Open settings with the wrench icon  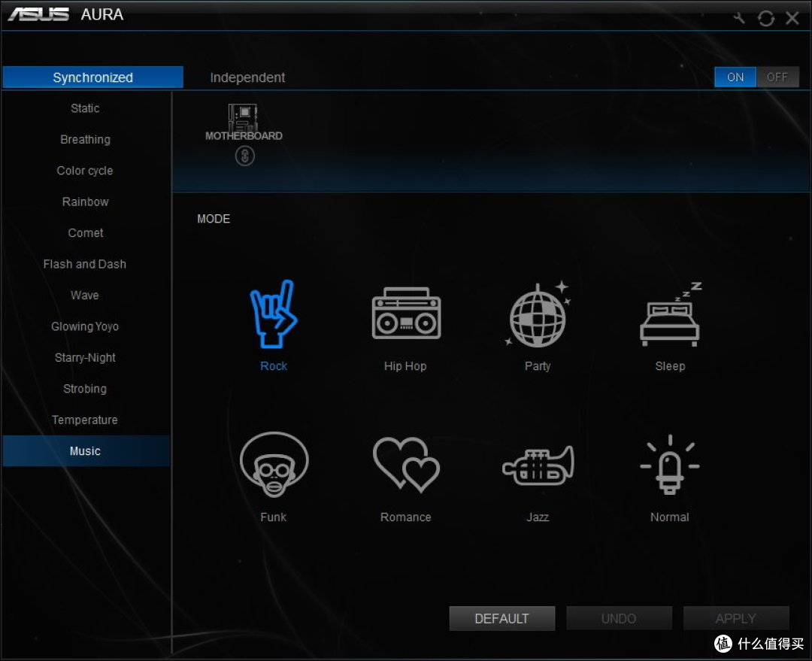(x=739, y=18)
